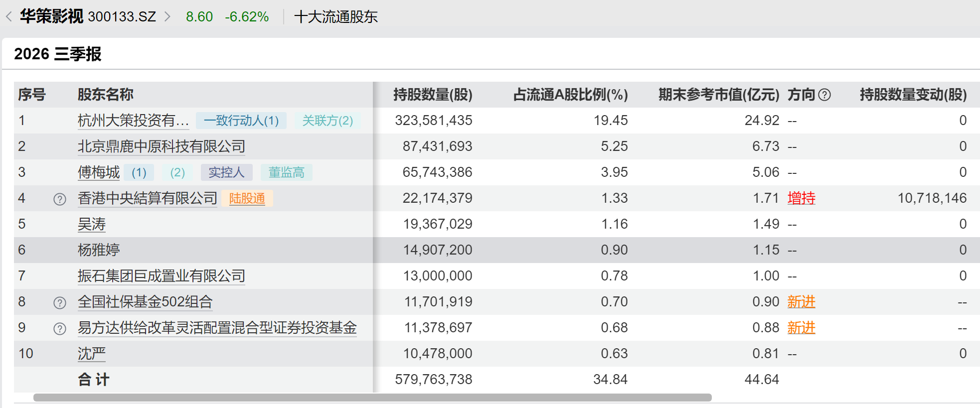Click the horizontal scrollbar under the table
980x408 pixels.
tap(372, 398)
